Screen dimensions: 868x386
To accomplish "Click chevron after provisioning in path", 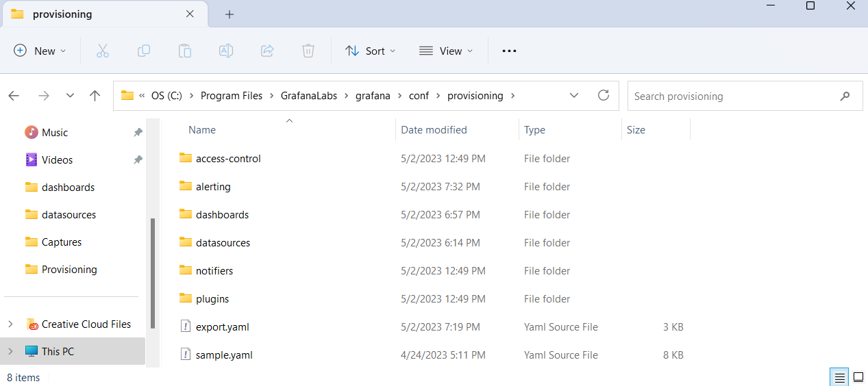I will [512, 96].
